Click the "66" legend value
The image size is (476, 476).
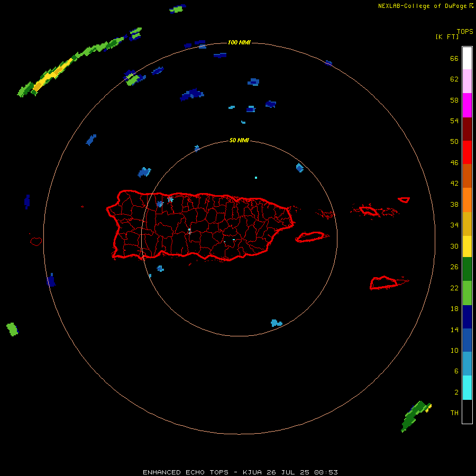point(454,59)
